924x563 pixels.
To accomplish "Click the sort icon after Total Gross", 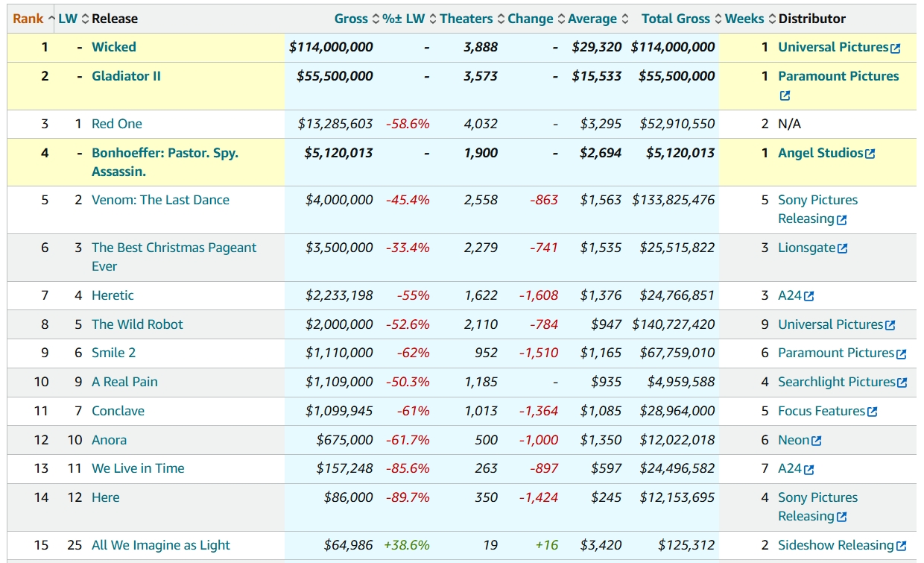I will 718,19.
